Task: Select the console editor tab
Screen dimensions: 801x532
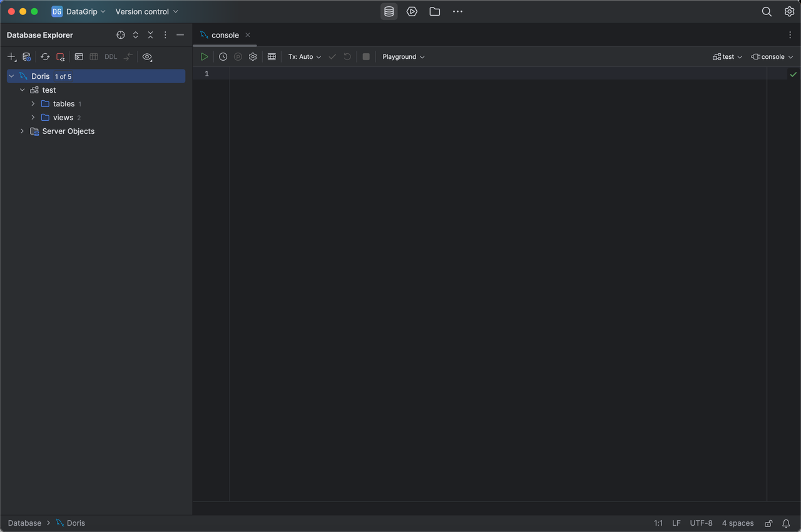Action: coord(225,35)
